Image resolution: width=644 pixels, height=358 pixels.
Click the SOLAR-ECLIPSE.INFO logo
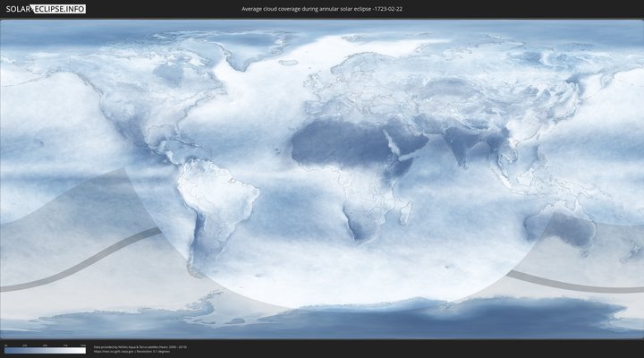pyautogui.click(x=46, y=9)
